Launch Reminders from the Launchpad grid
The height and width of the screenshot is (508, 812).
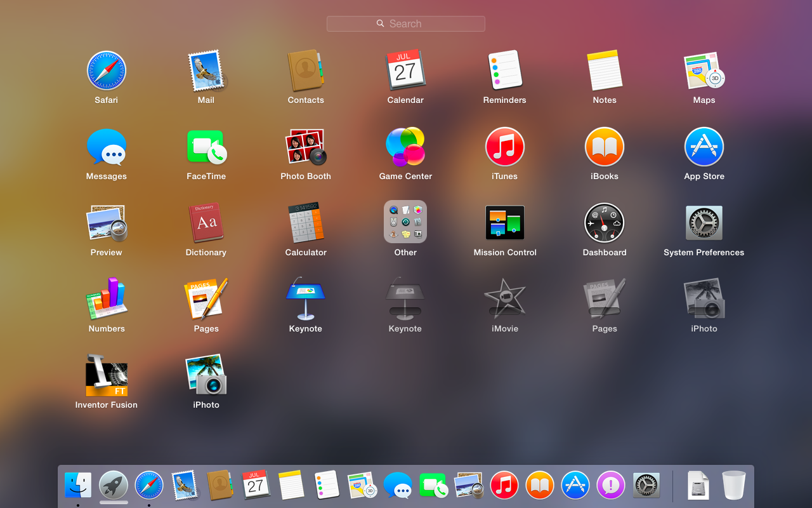(505, 70)
